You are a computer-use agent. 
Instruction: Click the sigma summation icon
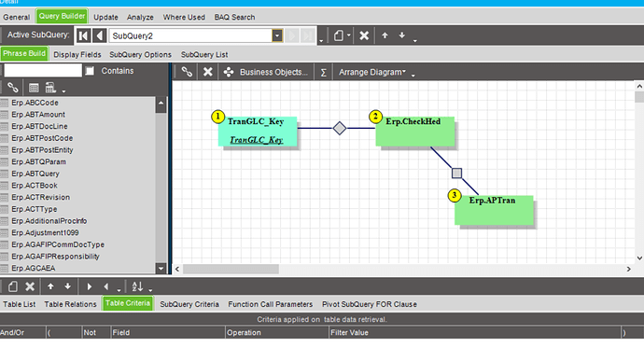click(x=323, y=73)
